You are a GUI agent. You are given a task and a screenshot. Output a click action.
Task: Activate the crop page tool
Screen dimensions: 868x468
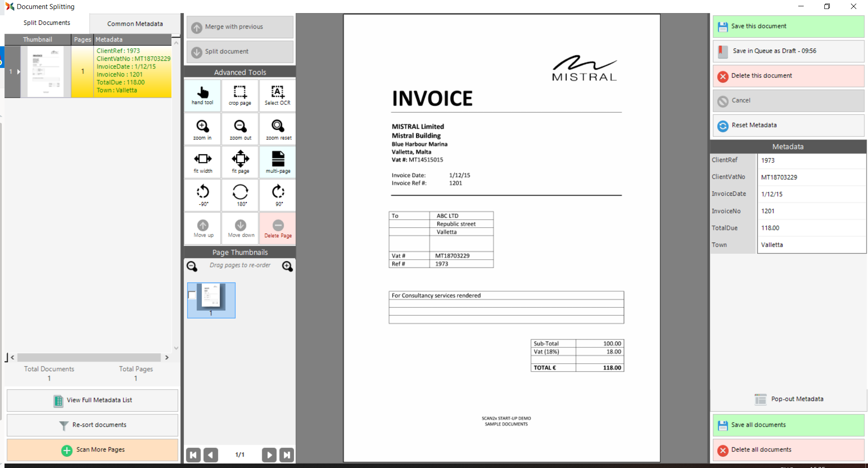click(240, 95)
